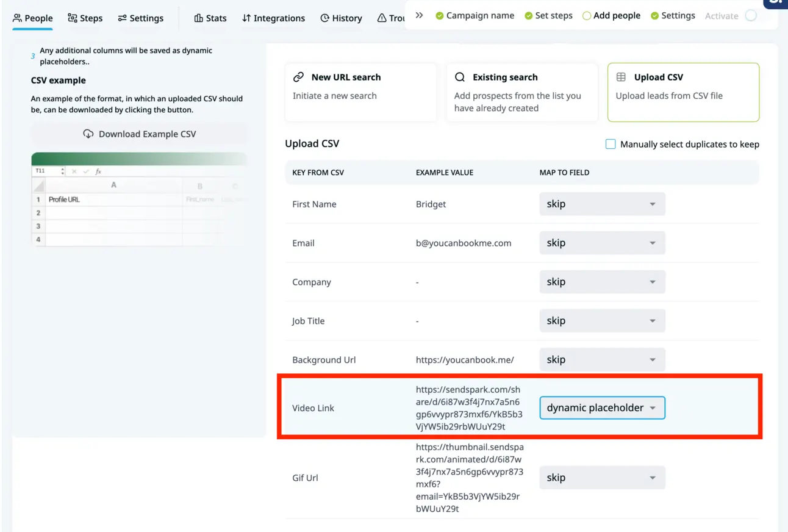
Task: Click the Stats tab bar chart icon
Action: coord(198,18)
